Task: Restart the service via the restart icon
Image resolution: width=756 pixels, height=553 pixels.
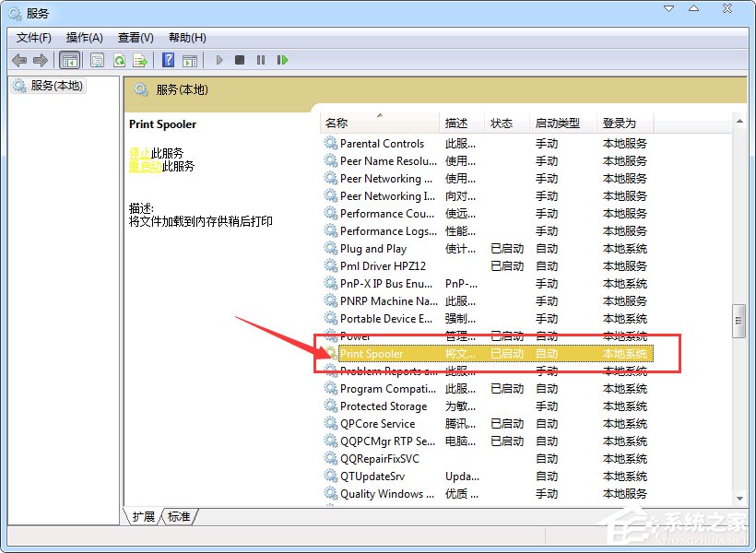Action: [x=283, y=59]
